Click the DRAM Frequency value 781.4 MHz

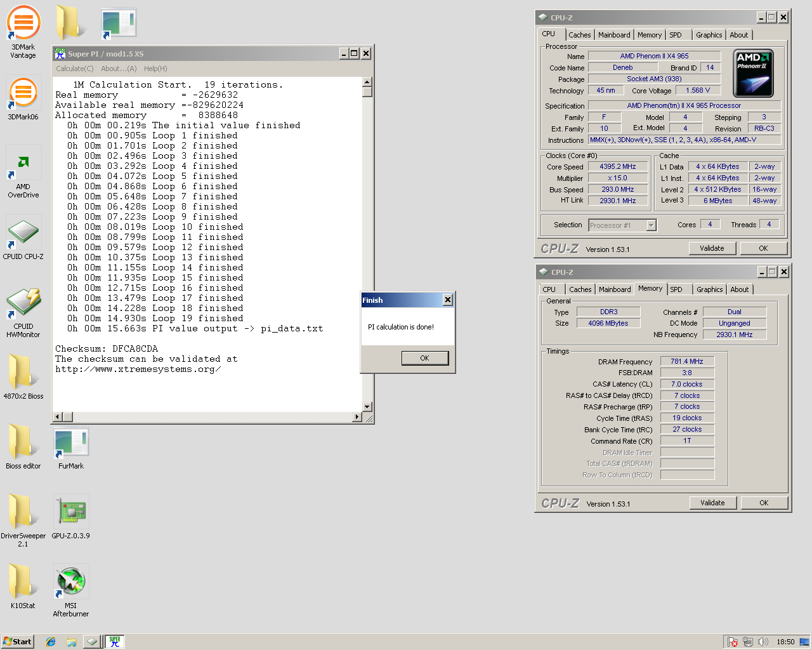687,361
